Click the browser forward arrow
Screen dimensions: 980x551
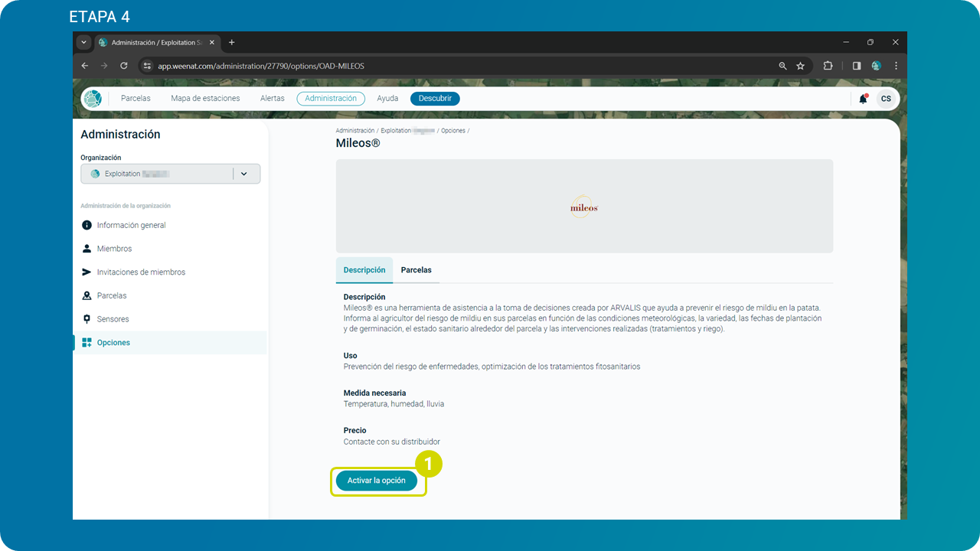[104, 66]
